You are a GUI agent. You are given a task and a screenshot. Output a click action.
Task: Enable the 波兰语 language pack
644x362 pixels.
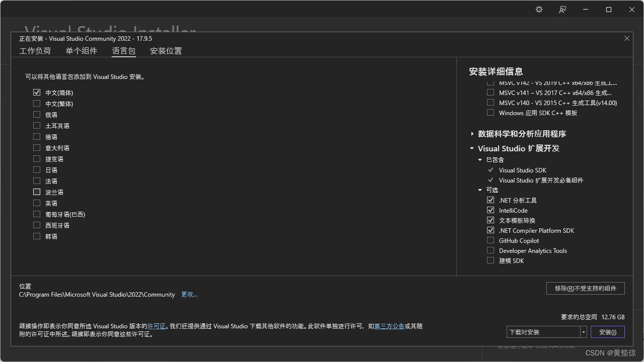37,192
